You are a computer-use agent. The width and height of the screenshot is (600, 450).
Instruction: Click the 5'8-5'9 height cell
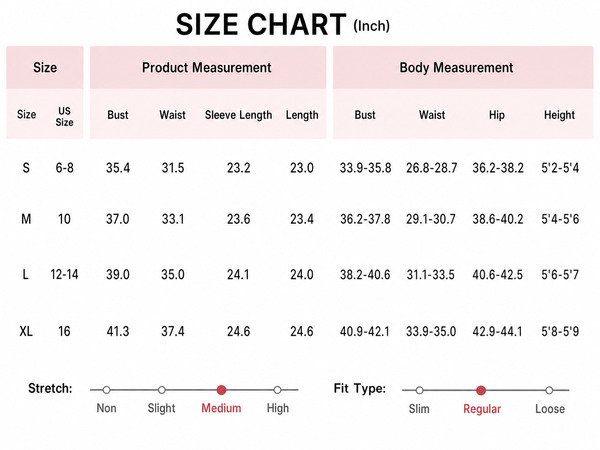pos(560,331)
